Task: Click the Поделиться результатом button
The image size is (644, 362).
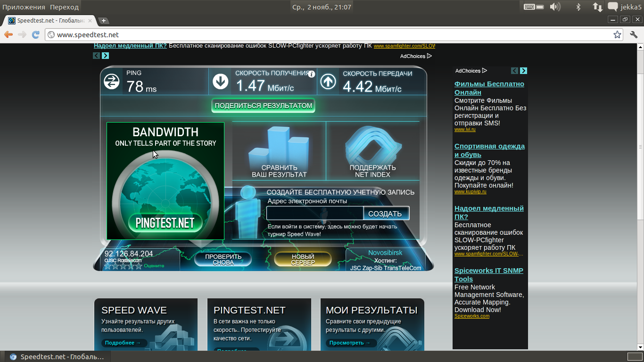Action: pyautogui.click(x=263, y=106)
